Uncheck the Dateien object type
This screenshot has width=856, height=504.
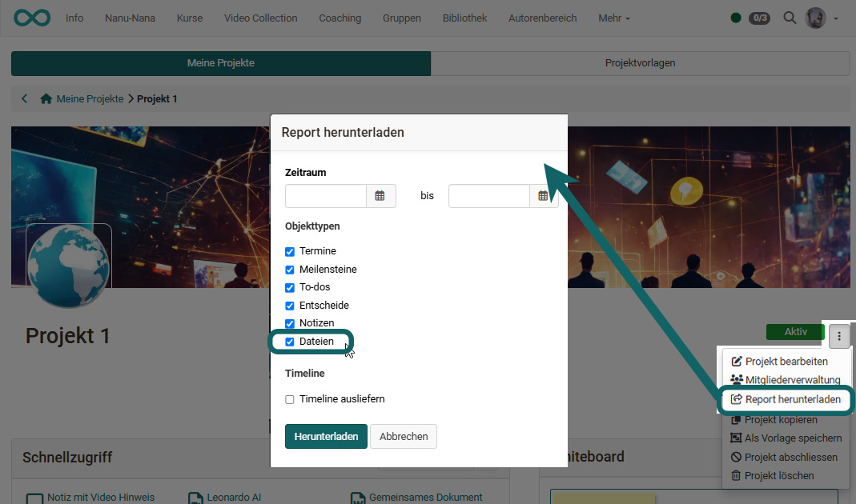[x=289, y=341]
